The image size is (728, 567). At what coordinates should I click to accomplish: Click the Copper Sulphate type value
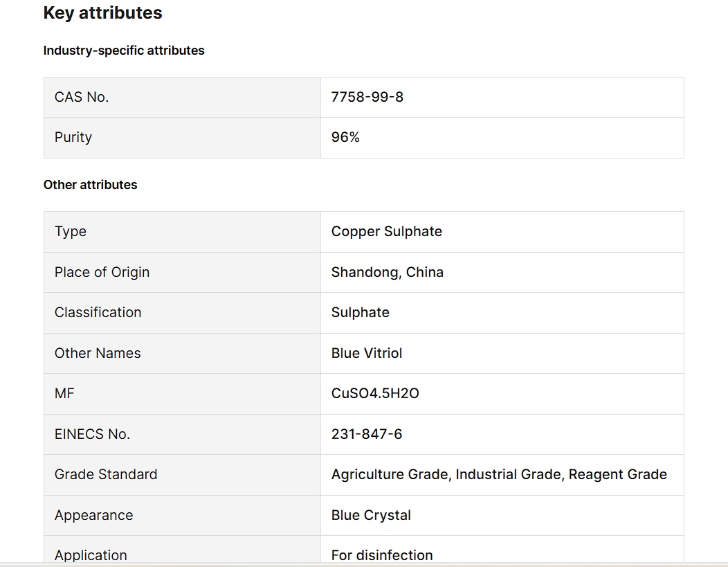(386, 231)
